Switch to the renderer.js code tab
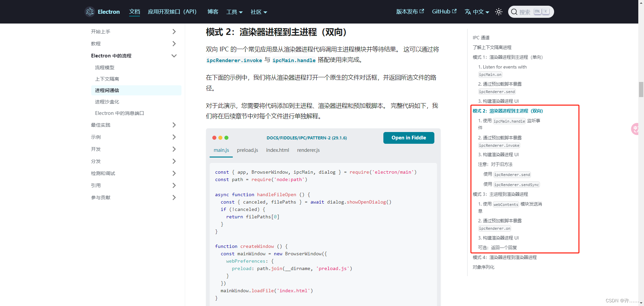 pyautogui.click(x=308, y=150)
